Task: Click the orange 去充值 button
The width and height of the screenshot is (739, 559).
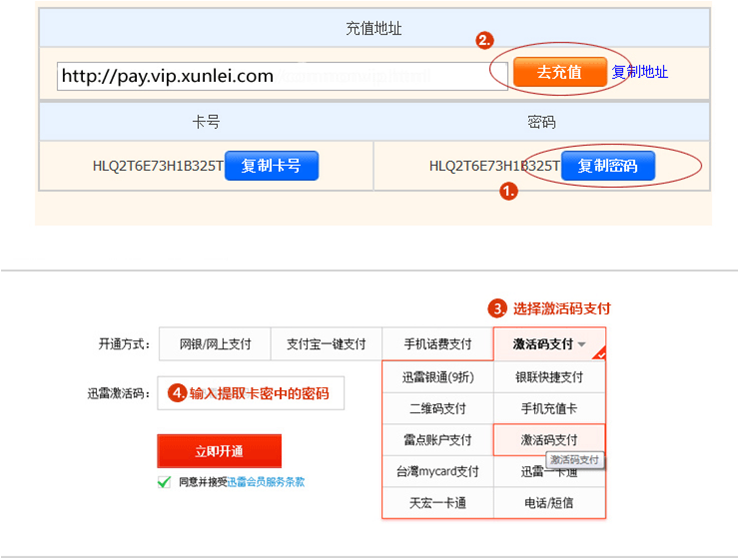Action: coord(559,72)
